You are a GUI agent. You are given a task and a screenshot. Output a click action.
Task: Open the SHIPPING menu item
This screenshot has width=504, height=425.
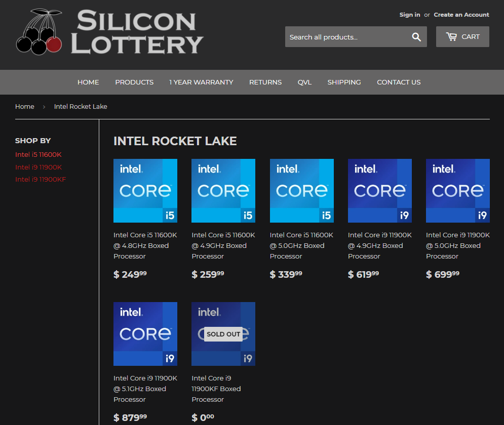(x=344, y=82)
